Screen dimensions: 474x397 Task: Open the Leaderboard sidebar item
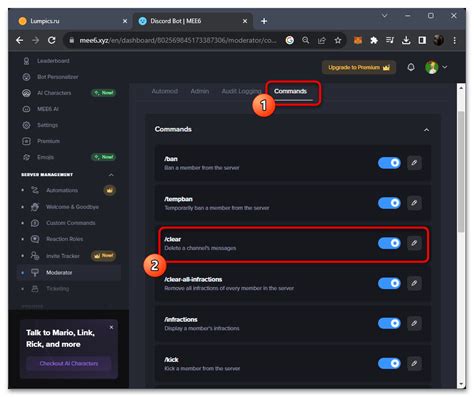pyautogui.click(x=53, y=61)
